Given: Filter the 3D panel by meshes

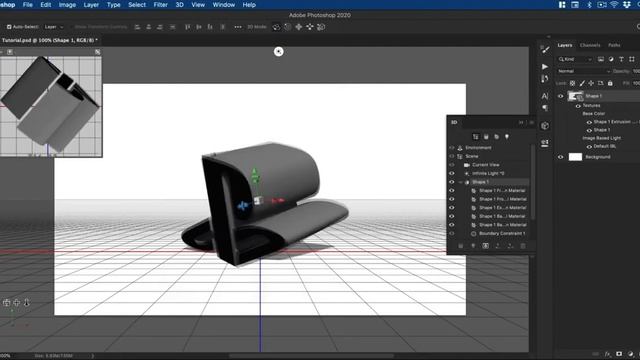Looking at the screenshot, I should pyautogui.click(x=486, y=137).
